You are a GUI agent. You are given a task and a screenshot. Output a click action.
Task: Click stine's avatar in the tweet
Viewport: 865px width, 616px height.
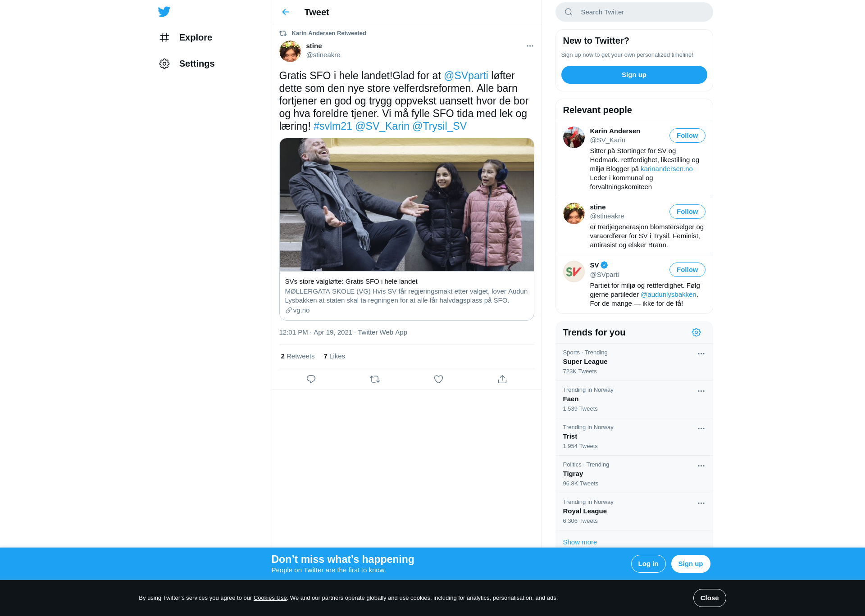[x=290, y=51]
